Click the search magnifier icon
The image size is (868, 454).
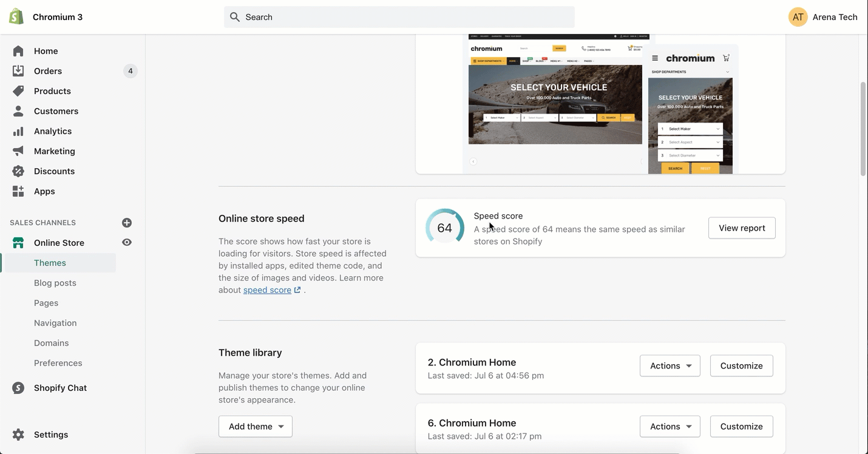coord(235,17)
